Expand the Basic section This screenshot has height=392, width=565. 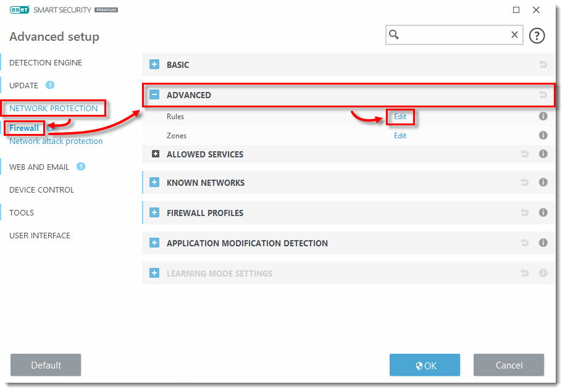[x=154, y=64]
